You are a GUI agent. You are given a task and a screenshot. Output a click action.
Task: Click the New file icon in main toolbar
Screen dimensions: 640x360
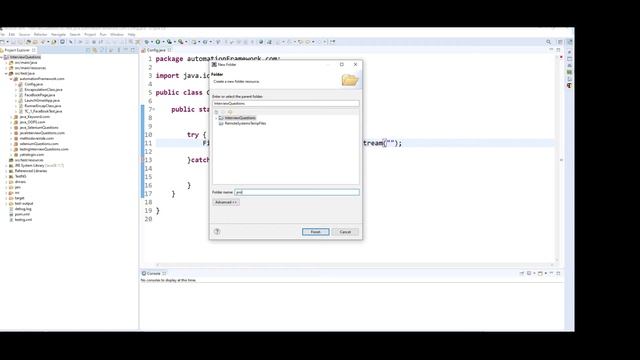click(x=2, y=42)
